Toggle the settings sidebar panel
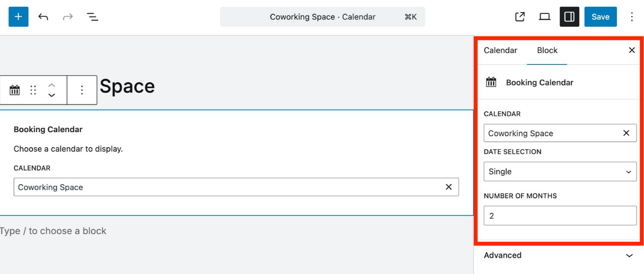 [569, 17]
